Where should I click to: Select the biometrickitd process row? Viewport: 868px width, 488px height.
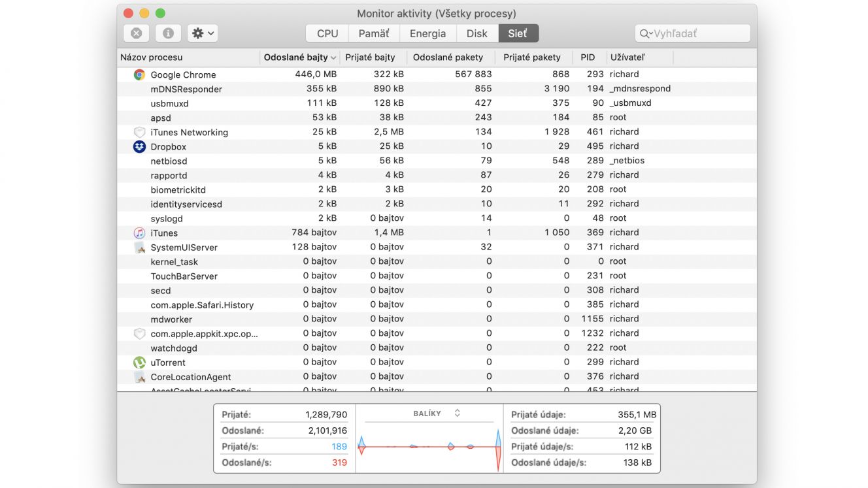point(437,189)
